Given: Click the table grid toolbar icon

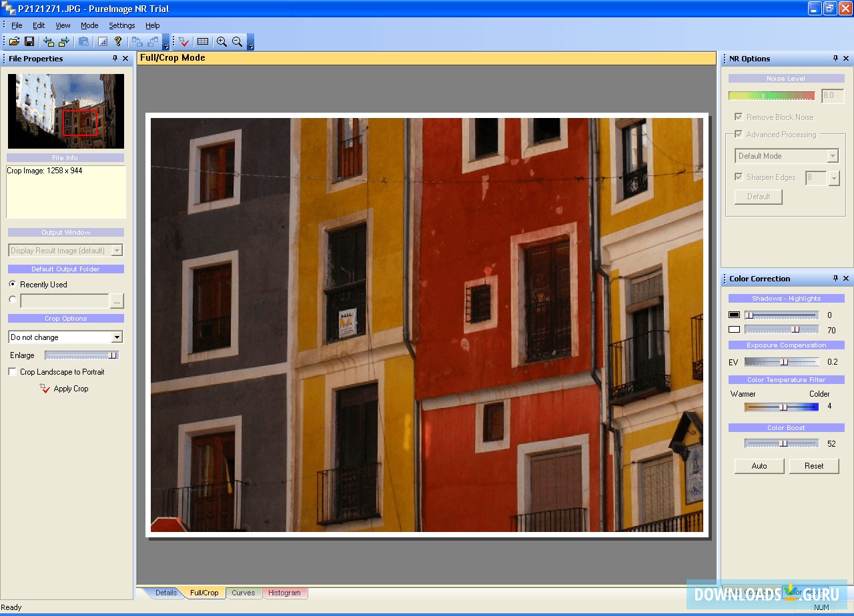Looking at the screenshot, I should (x=204, y=41).
